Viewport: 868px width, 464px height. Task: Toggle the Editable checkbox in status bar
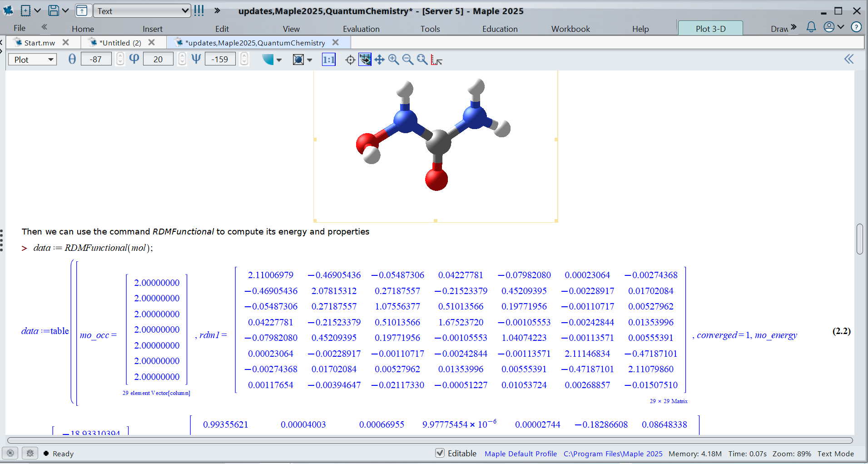[440, 453]
